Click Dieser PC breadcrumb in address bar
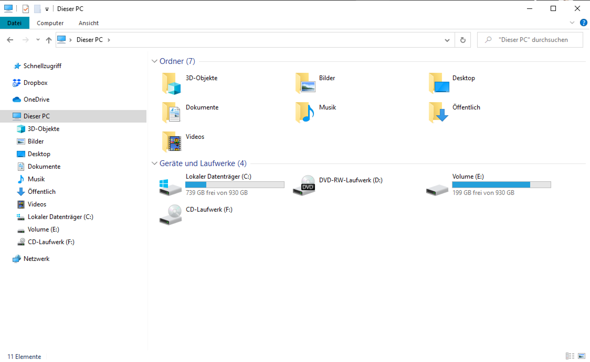 pos(90,40)
